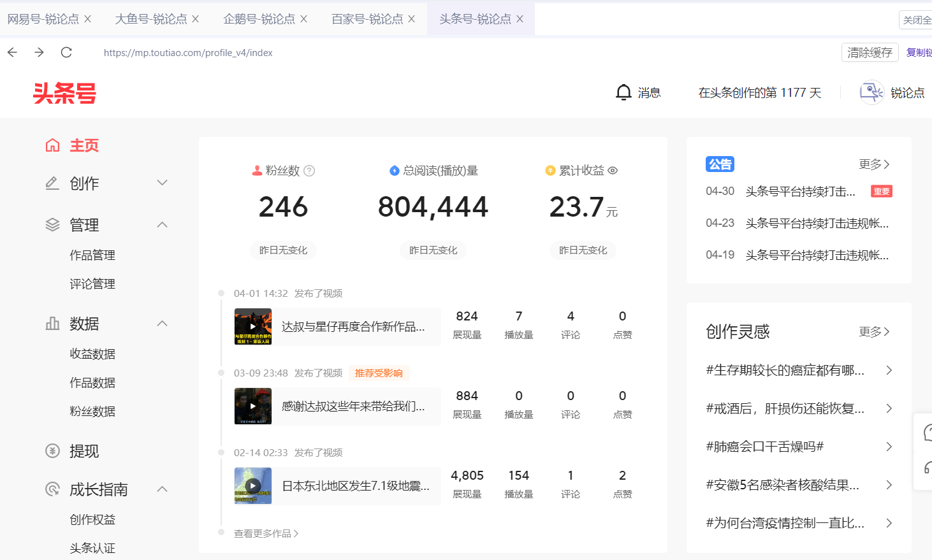Collapse the 管理 sidebar section
The height and width of the screenshot is (560, 932).
pyautogui.click(x=162, y=225)
